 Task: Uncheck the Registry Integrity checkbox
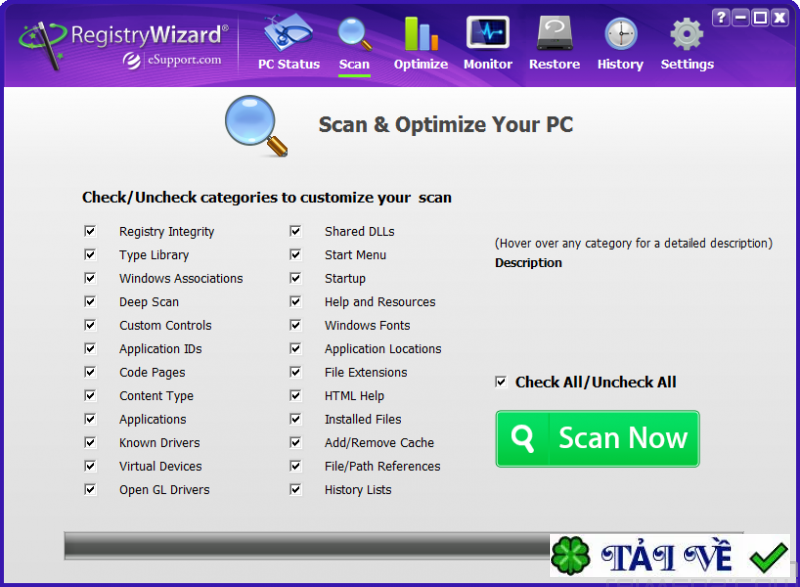90,231
